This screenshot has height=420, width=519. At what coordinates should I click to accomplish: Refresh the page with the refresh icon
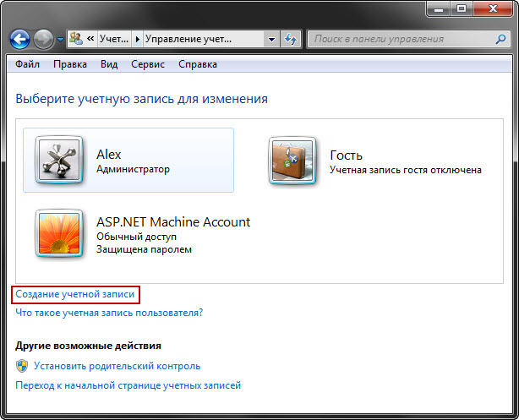pyautogui.click(x=291, y=40)
